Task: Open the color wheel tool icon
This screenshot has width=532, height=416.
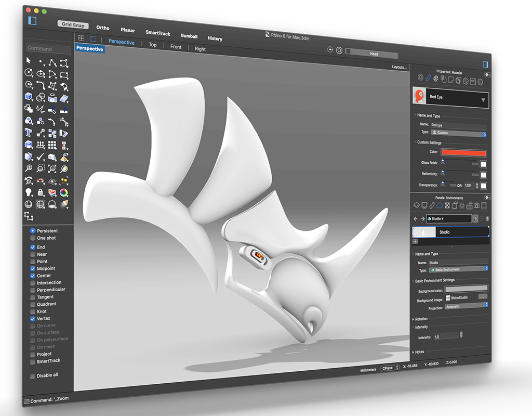Action: (x=63, y=193)
